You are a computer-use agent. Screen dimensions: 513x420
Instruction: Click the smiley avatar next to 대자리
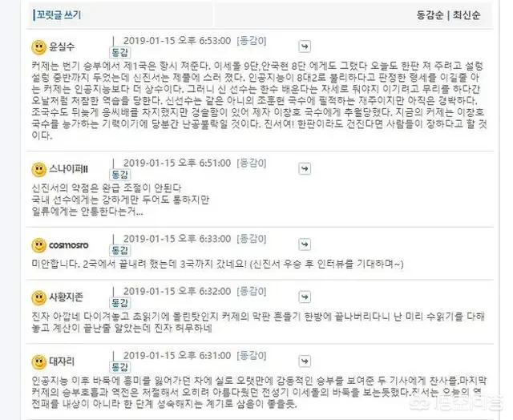39,362
